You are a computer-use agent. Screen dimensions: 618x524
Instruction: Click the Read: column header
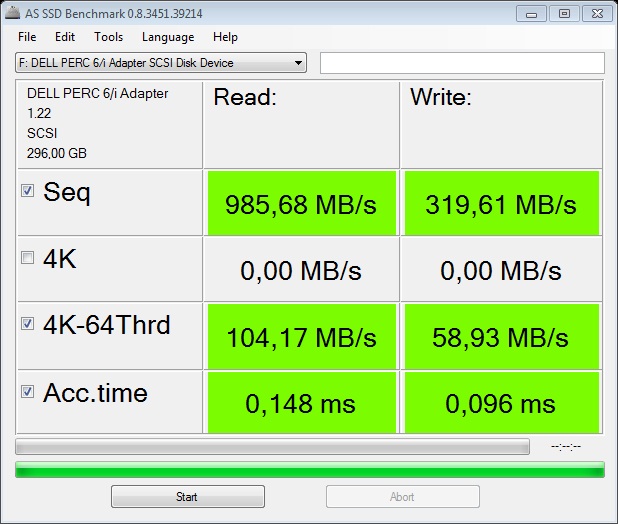(245, 97)
